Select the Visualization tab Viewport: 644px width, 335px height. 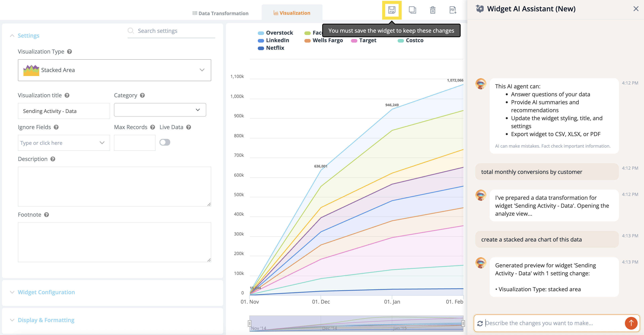tap(292, 13)
